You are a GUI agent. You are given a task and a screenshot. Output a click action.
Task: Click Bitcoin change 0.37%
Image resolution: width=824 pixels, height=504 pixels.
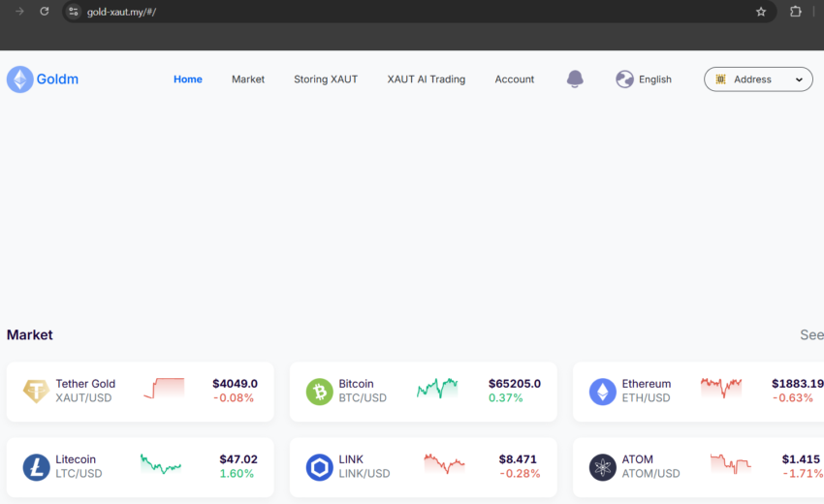(505, 397)
